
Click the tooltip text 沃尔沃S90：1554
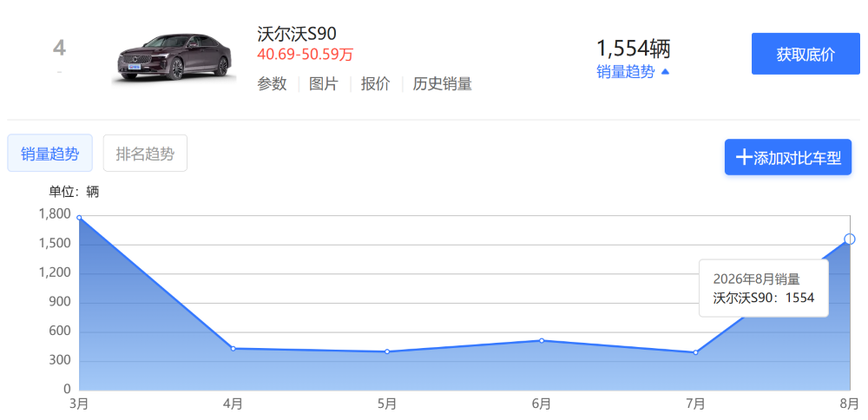pyautogui.click(x=763, y=298)
